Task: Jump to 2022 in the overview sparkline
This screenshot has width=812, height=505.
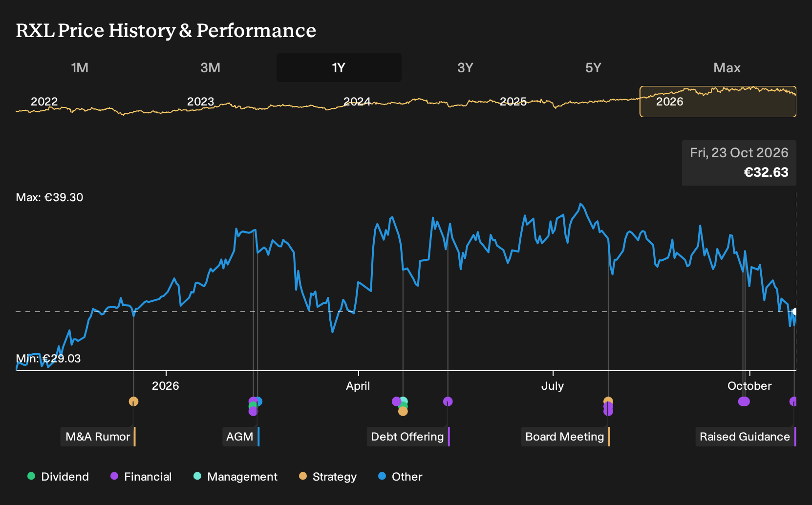Action: click(44, 102)
